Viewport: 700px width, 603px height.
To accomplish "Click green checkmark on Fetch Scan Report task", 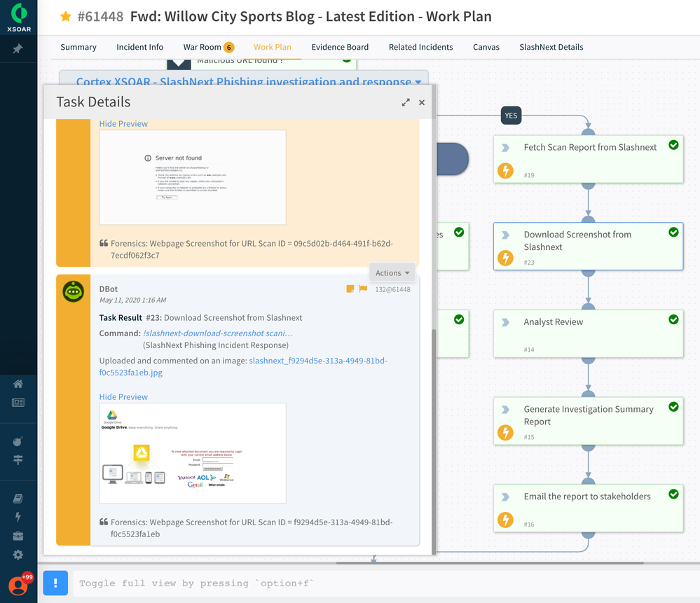I will click(673, 144).
